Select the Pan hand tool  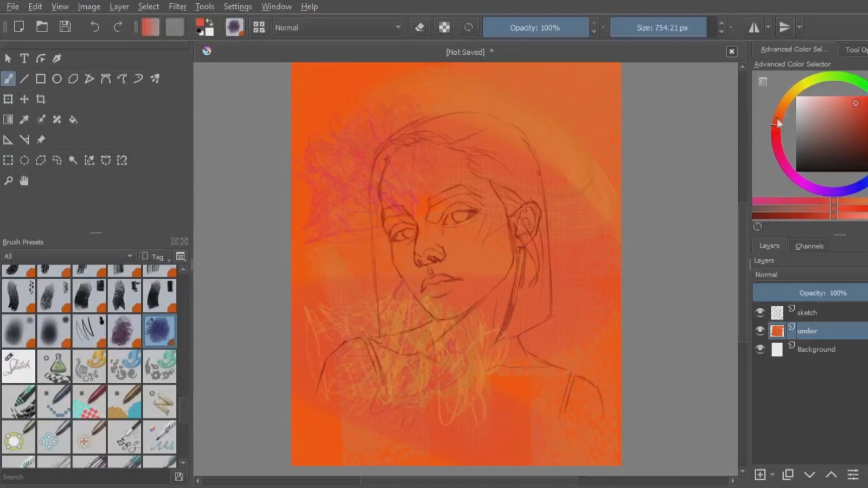[x=24, y=181]
